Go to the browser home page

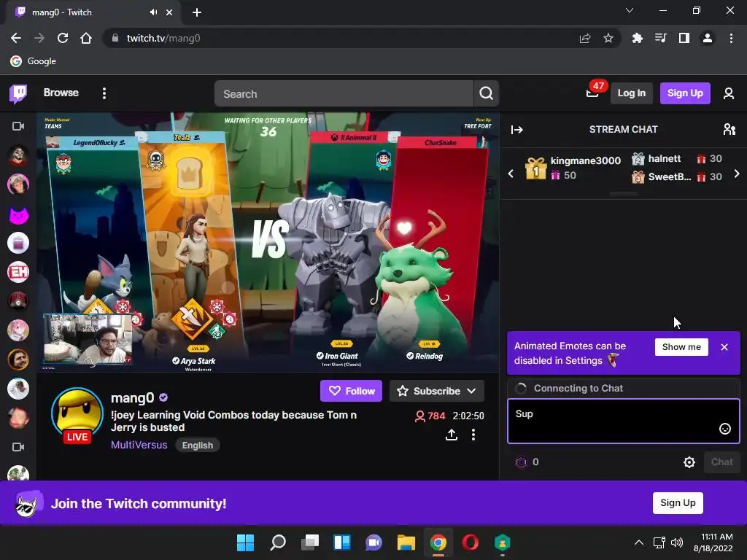[x=86, y=38]
